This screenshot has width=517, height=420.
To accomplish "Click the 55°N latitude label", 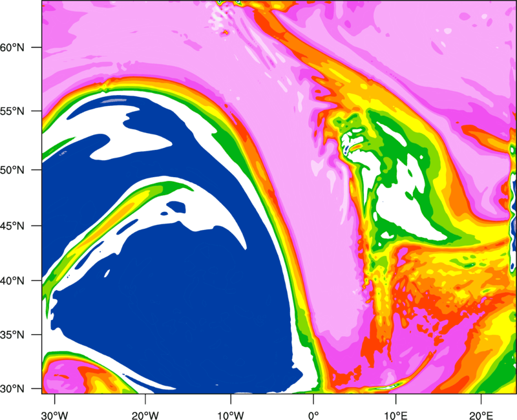I will (12, 111).
